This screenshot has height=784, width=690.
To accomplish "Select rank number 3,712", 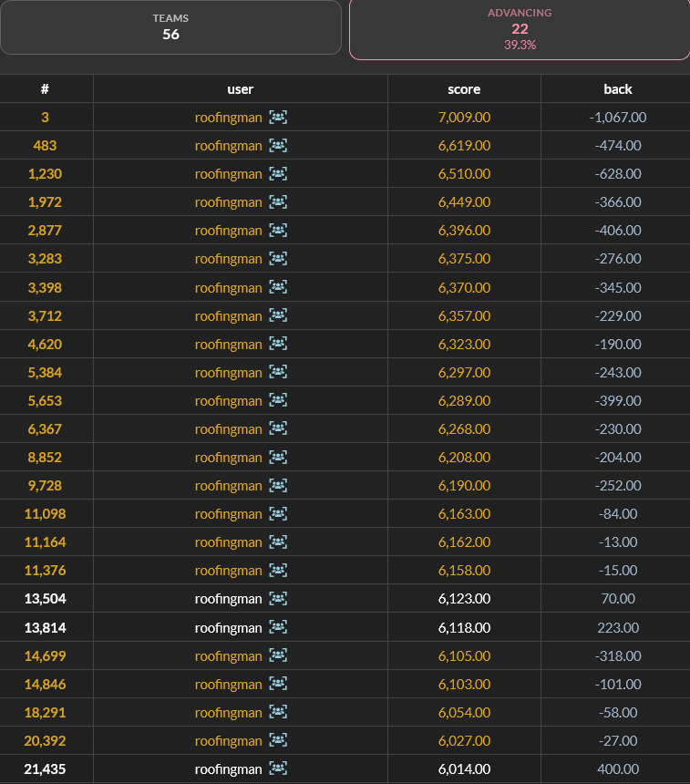I will coord(45,316).
